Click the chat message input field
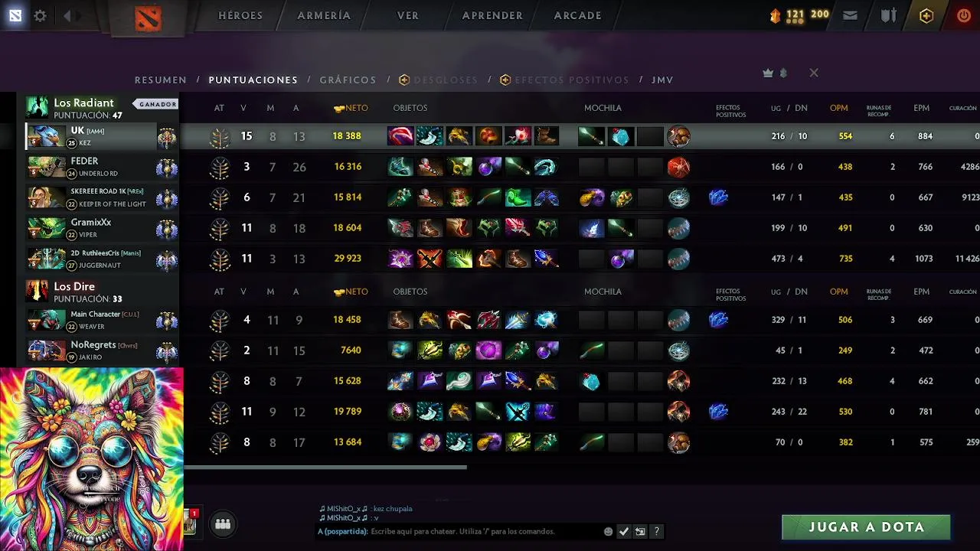Screen dimensions: 980x551 485,531
